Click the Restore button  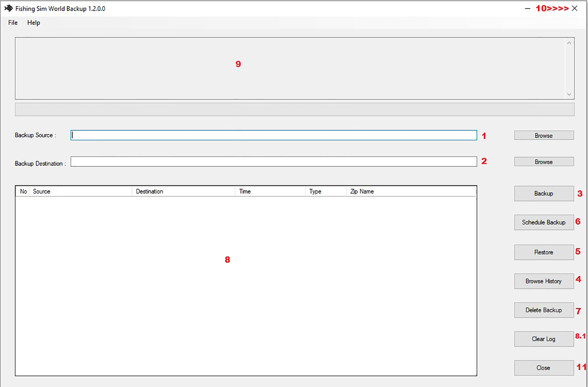click(x=544, y=252)
